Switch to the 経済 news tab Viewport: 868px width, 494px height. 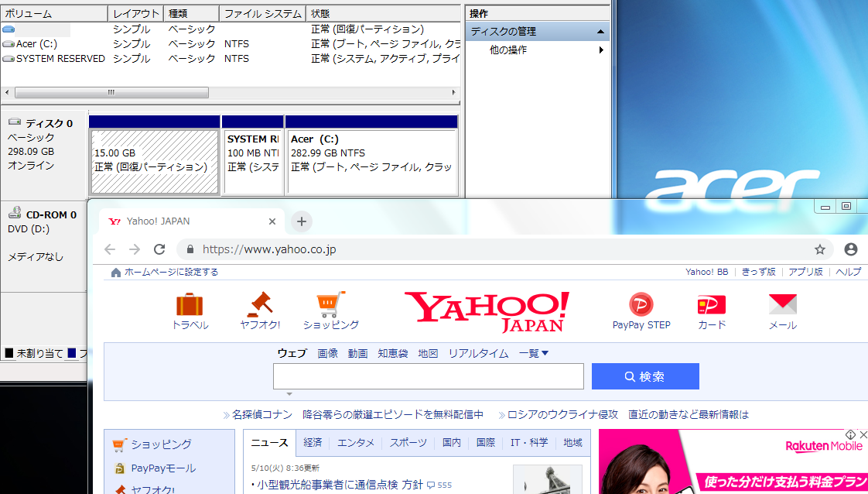click(x=313, y=442)
